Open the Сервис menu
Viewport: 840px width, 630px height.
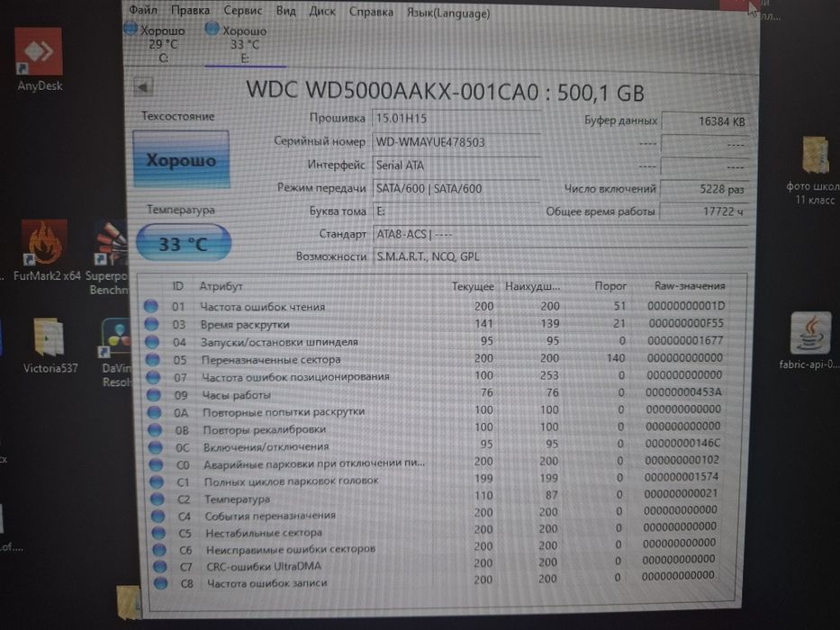(243, 10)
